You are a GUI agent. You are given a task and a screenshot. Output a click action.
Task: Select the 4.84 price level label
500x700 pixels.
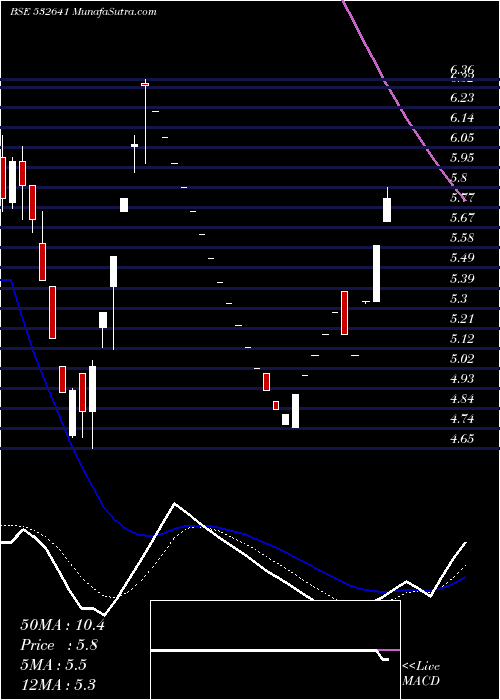click(462, 399)
